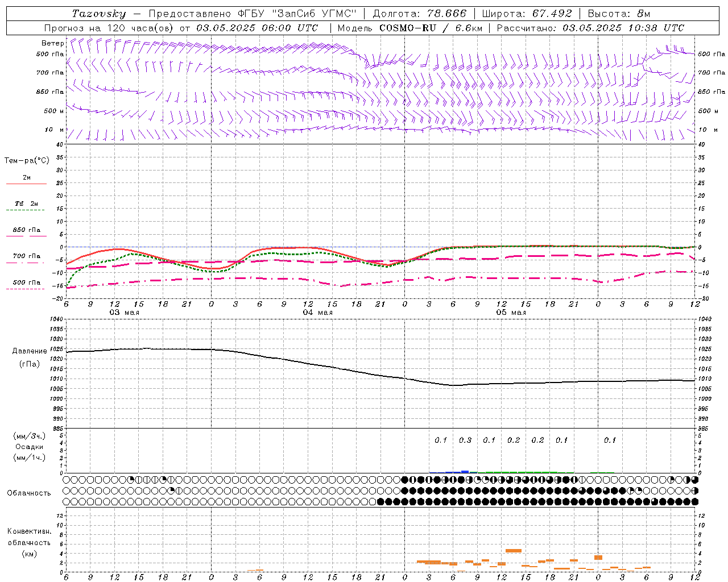This screenshot has width=728, height=582.
Task: Click the 'Модель COSMO-RU / 6.6км' model label
Action: coord(411,28)
